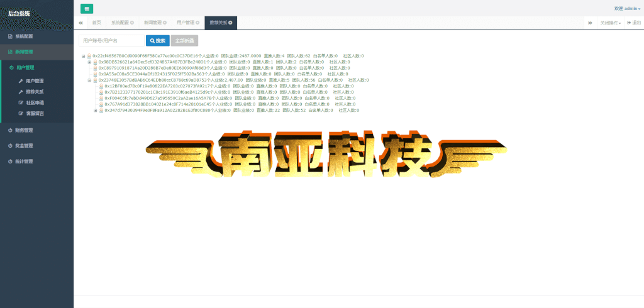Close the 系统配置 tab via its x icon

coord(132,23)
